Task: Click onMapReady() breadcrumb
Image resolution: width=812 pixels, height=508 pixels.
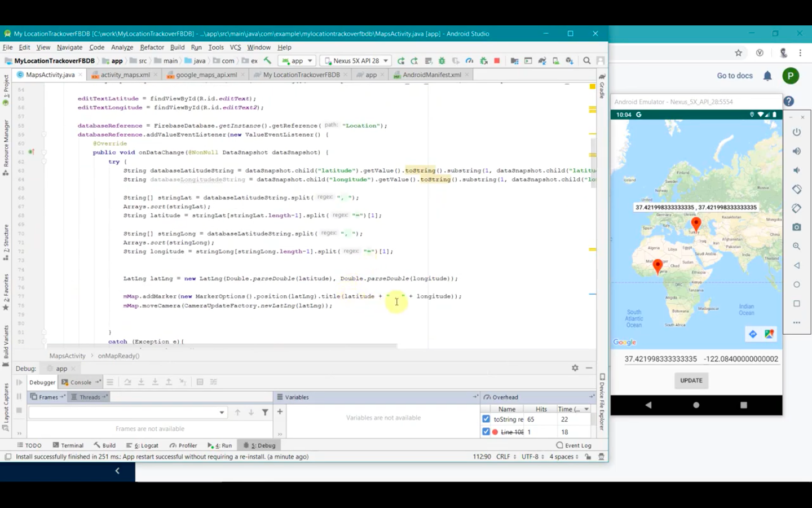Action: point(118,356)
